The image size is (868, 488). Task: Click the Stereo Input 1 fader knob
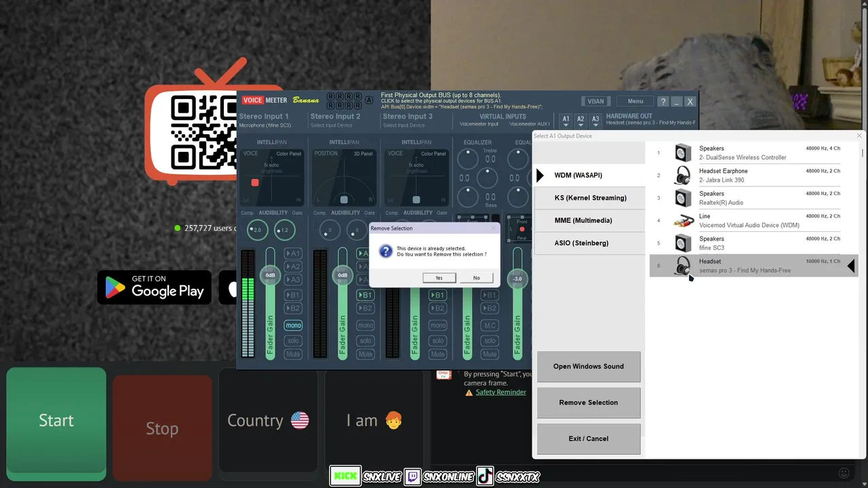click(271, 275)
